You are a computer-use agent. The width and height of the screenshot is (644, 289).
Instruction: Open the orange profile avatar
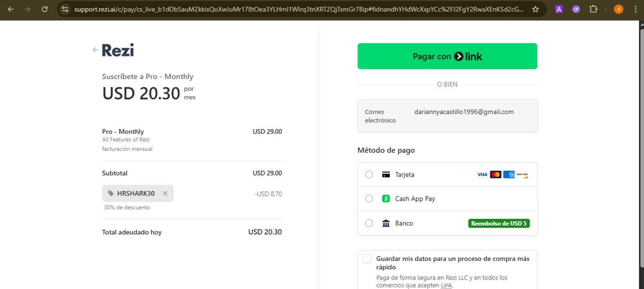[619, 9]
